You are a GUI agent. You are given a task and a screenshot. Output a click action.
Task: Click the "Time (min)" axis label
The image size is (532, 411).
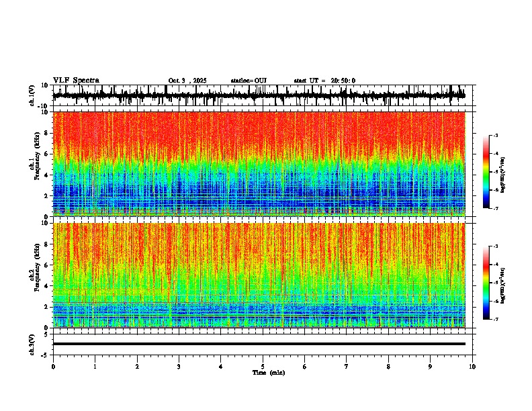[269, 373]
